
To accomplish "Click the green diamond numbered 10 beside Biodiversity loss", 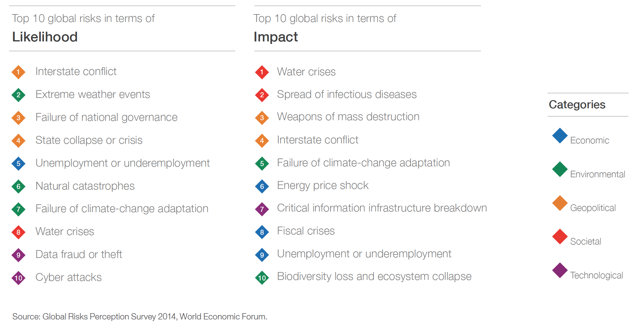I will pyautogui.click(x=262, y=278).
